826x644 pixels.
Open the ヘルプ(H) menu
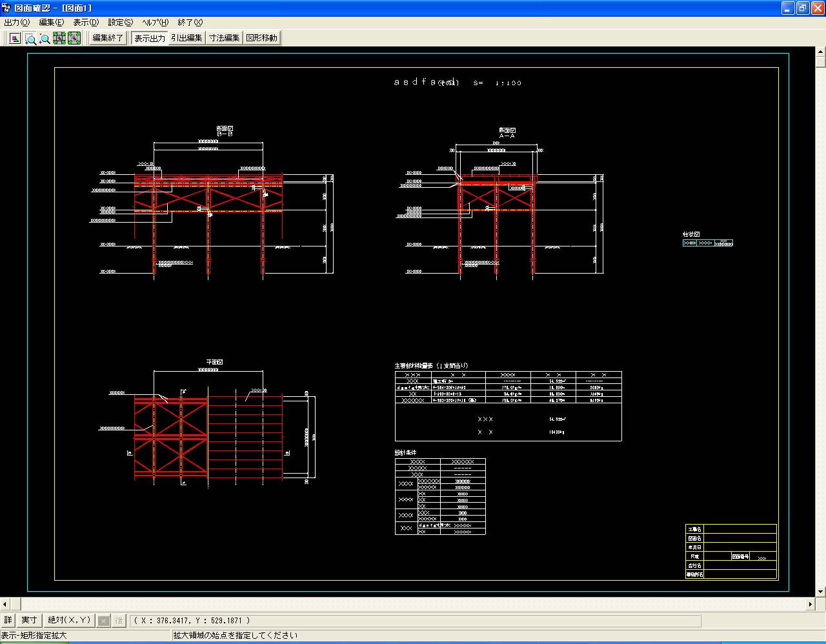[x=156, y=23]
